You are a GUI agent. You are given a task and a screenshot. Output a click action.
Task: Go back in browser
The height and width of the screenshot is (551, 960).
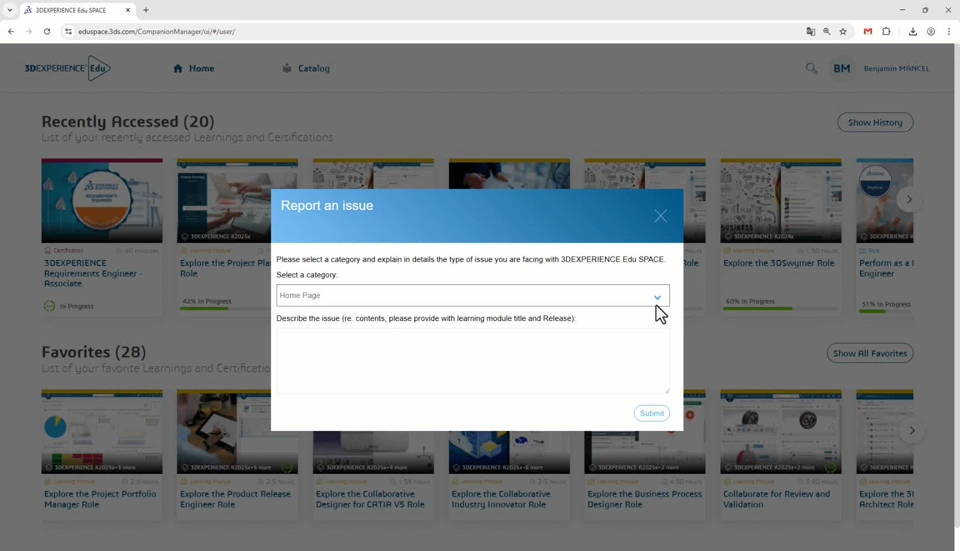coord(11,31)
